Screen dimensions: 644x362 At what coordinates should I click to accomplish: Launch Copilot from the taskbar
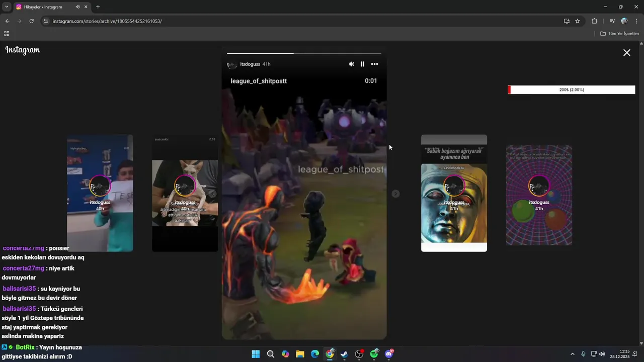[x=285, y=354]
